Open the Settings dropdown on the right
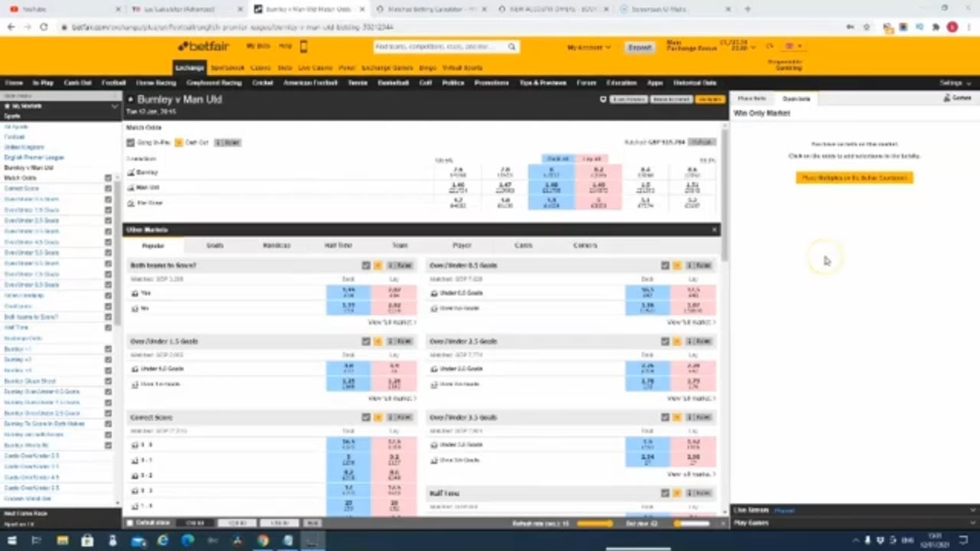 click(x=955, y=83)
